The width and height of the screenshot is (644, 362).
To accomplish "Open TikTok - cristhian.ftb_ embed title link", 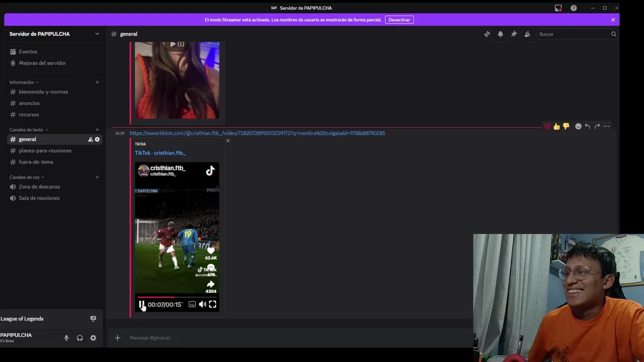I will pyautogui.click(x=160, y=153).
